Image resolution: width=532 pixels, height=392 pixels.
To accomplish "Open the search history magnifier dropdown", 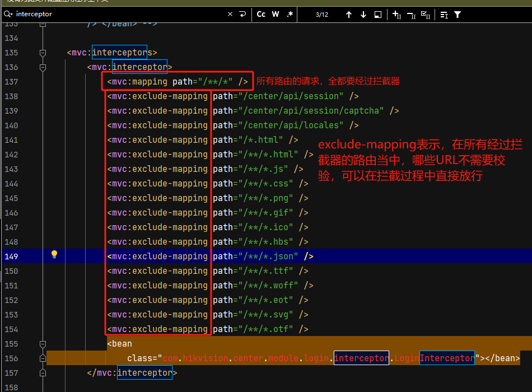I will 8,14.
